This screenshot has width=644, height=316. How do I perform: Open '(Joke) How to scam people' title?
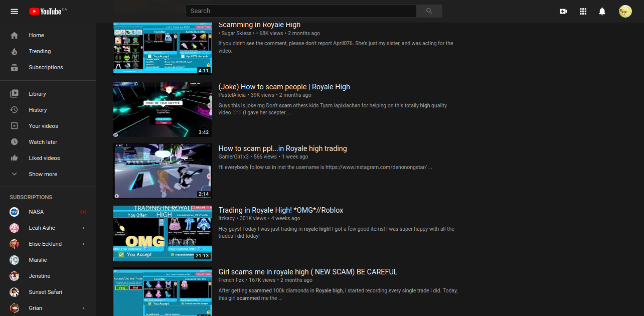tap(284, 87)
